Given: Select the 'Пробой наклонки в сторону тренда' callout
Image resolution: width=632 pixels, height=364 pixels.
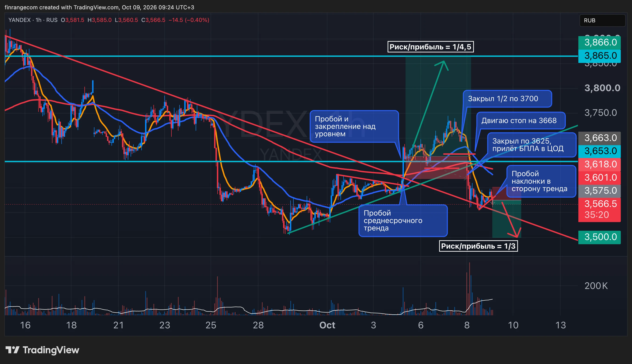Looking at the screenshot, I should point(541,181).
